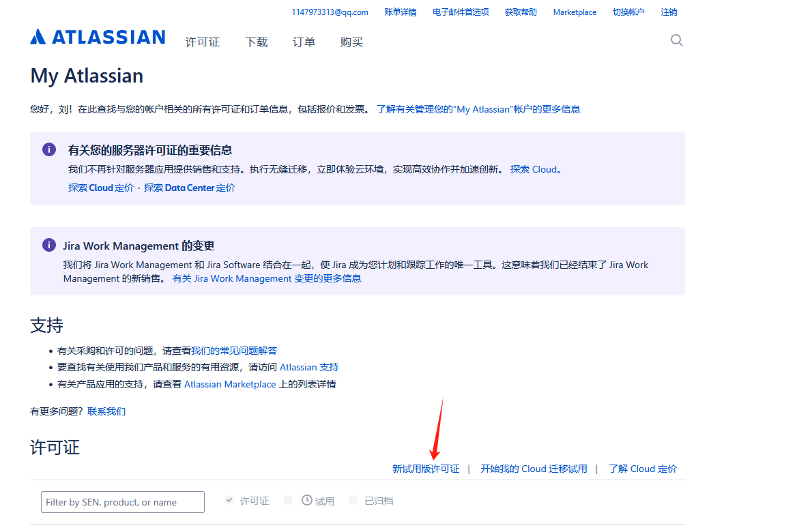The height and width of the screenshot is (528, 812).
Task: Click the info icon in the Jira Work Management banner
Action: pos(48,245)
